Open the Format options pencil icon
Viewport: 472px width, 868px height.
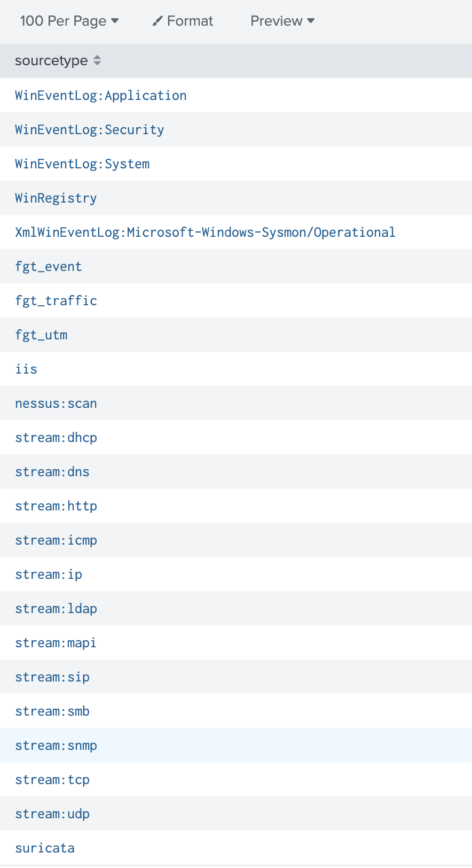click(182, 21)
